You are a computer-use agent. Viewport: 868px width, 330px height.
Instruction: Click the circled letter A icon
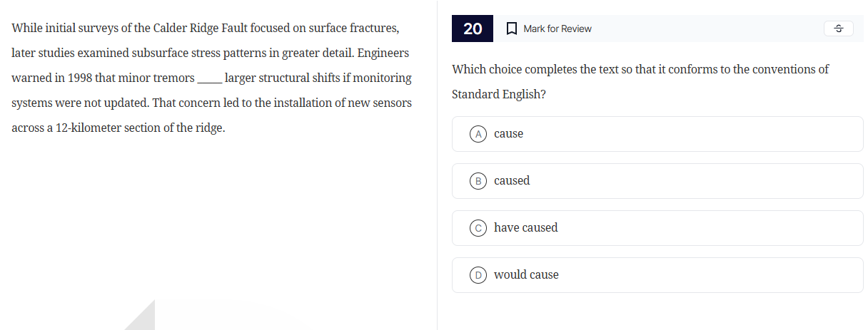pos(478,134)
